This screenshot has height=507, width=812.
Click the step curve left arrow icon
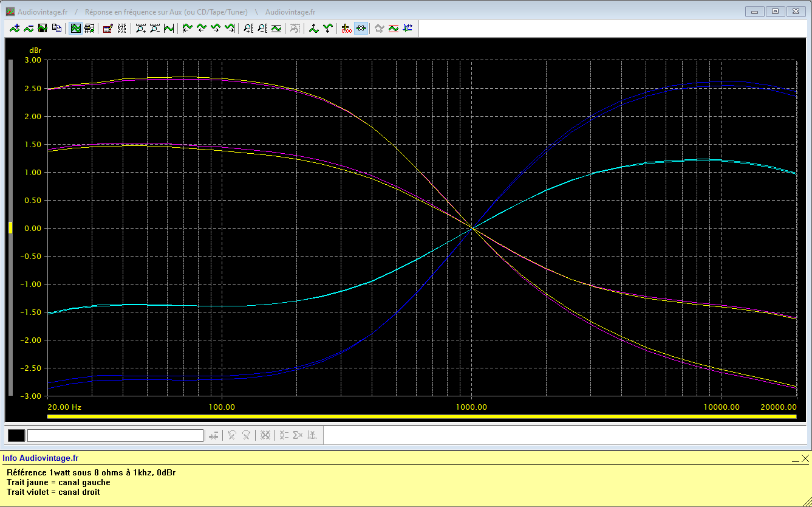[x=202, y=28]
